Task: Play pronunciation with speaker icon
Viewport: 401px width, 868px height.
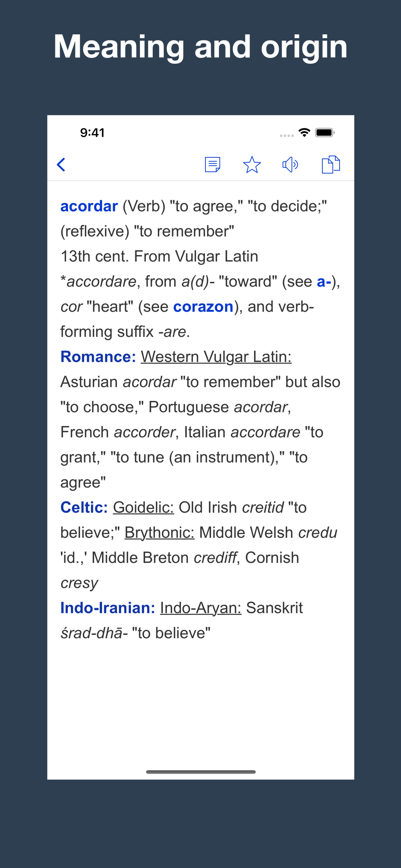Action: tap(290, 165)
